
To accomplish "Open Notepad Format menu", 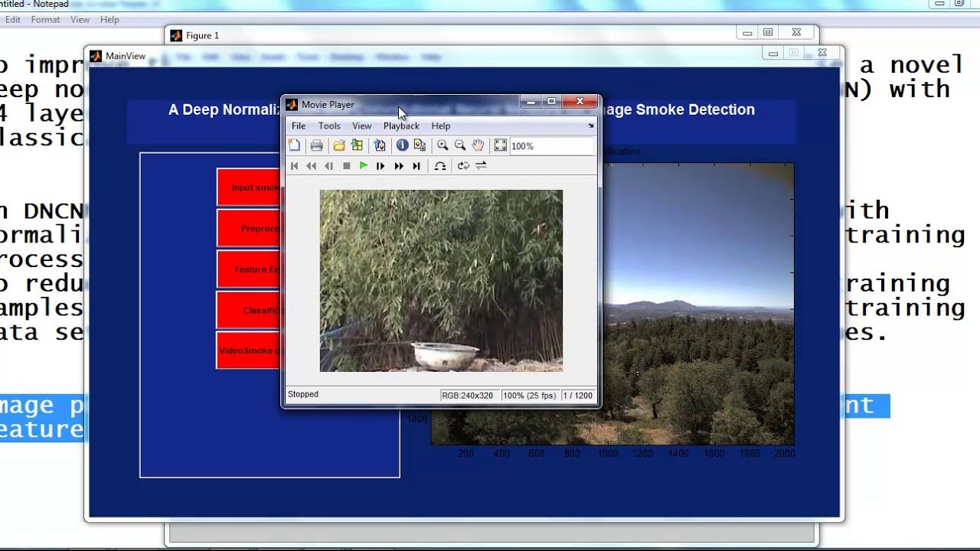I will click(45, 20).
